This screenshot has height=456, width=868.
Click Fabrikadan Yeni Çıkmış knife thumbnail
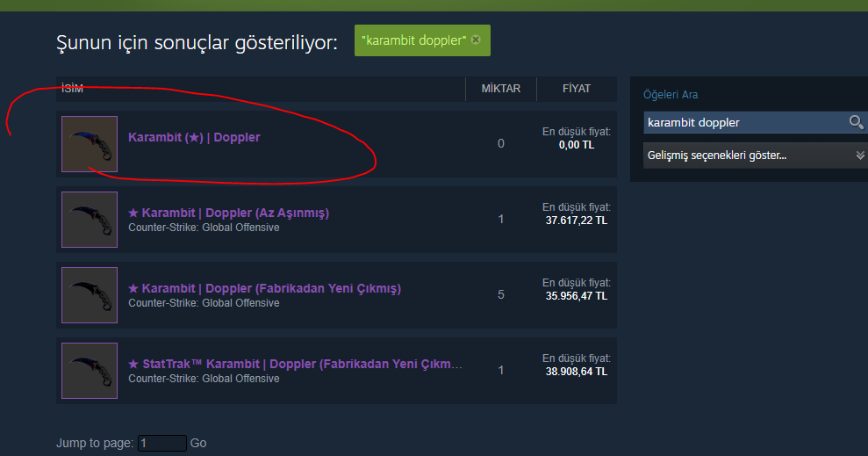[90, 295]
